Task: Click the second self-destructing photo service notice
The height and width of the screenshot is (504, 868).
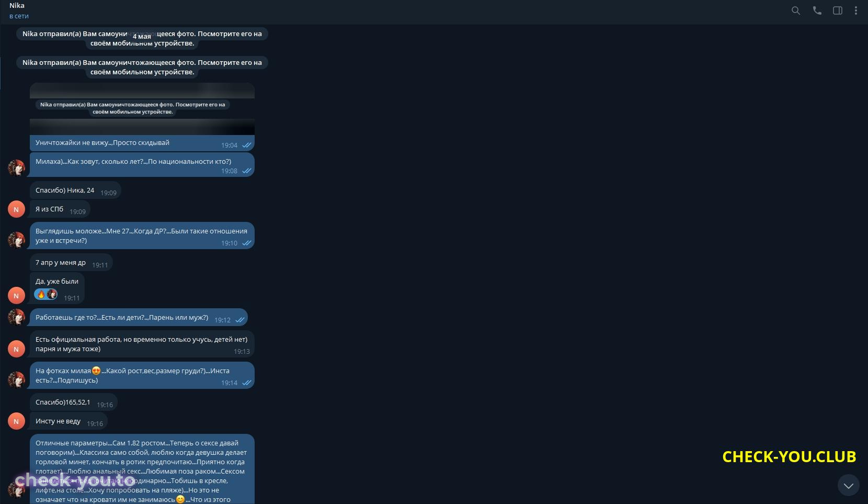Action: [x=142, y=67]
